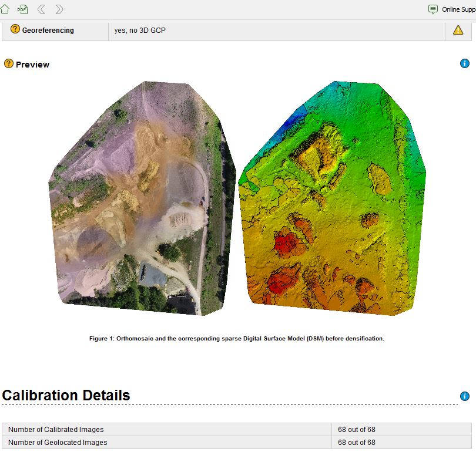Click the warning triangle on the Georeferencing row
Image resolution: width=476 pixels, height=452 pixels.
[458, 29]
